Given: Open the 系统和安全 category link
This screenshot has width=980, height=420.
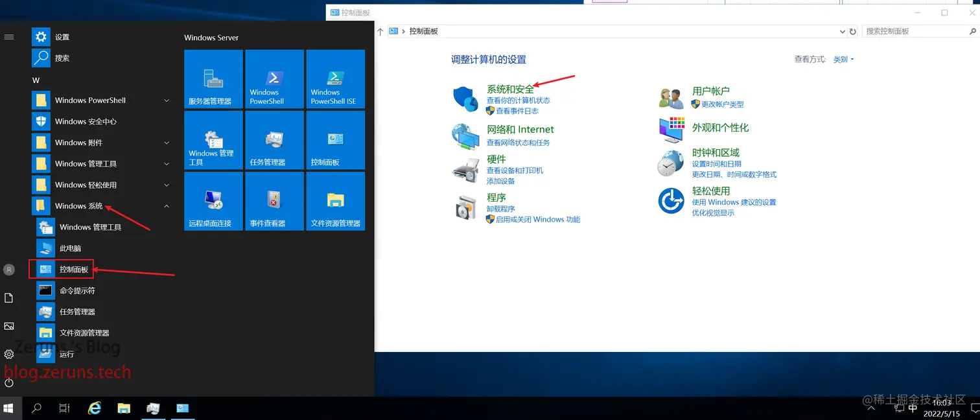Looking at the screenshot, I should click(510, 89).
